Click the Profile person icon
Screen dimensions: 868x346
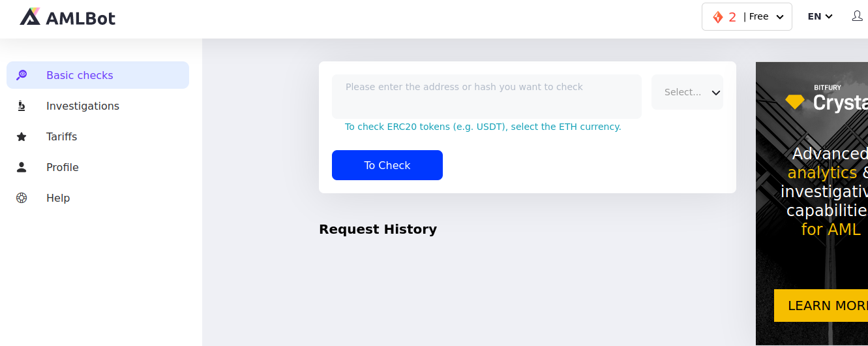22,167
